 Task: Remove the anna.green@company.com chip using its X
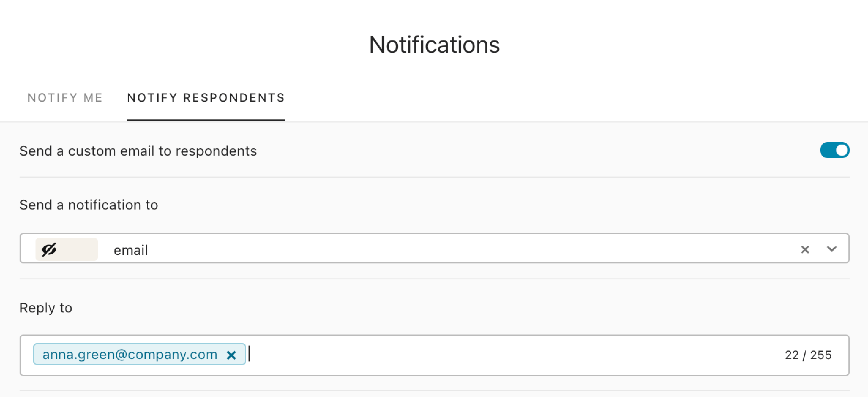[x=231, y=355]
